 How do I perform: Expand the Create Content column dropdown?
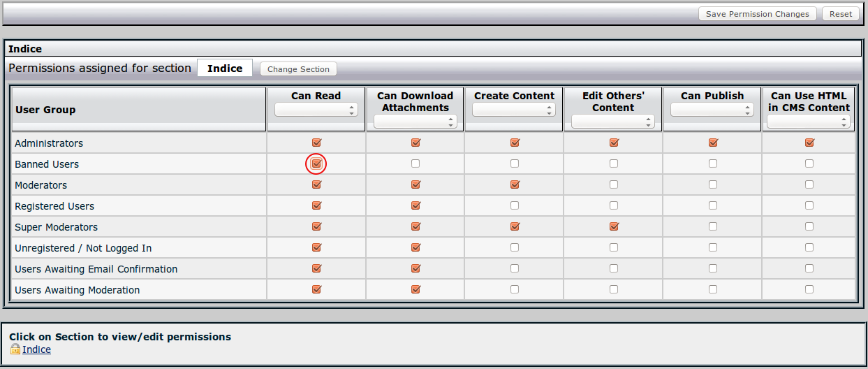(514, 110)
